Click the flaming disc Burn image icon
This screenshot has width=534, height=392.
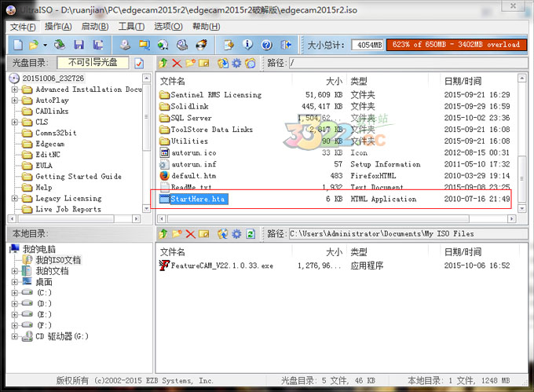(x=201, y=45)
